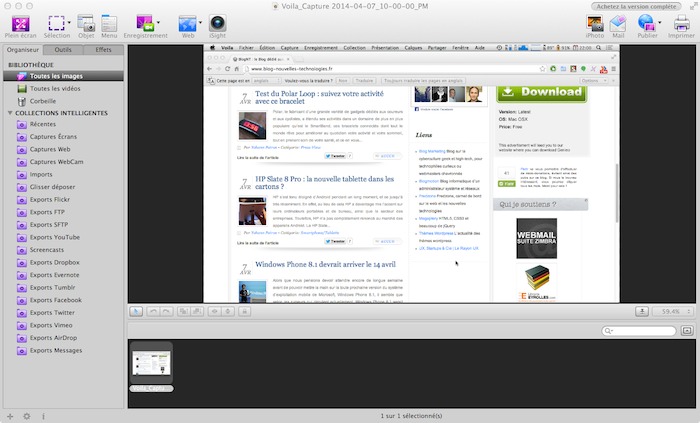This screenshot has width=700, height=423.
Task: Open the Sélection capture dropdown arrow
Action: click(69, 22)
